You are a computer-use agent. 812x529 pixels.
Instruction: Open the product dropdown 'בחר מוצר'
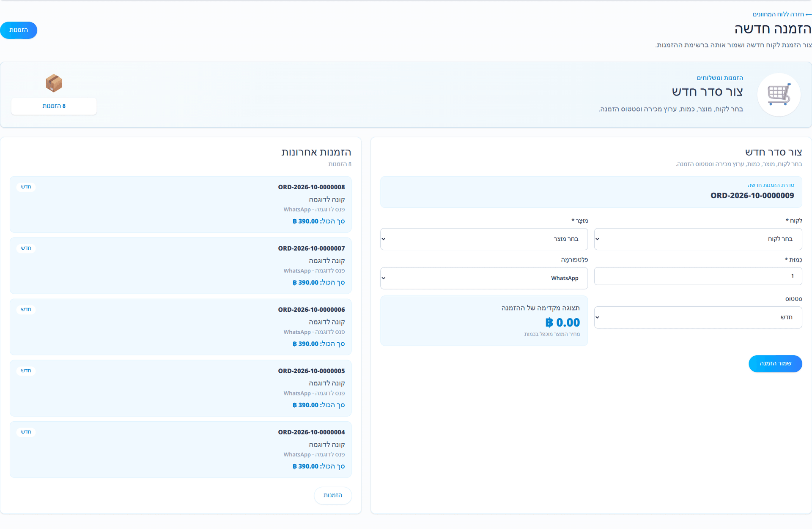coord(484,239)
